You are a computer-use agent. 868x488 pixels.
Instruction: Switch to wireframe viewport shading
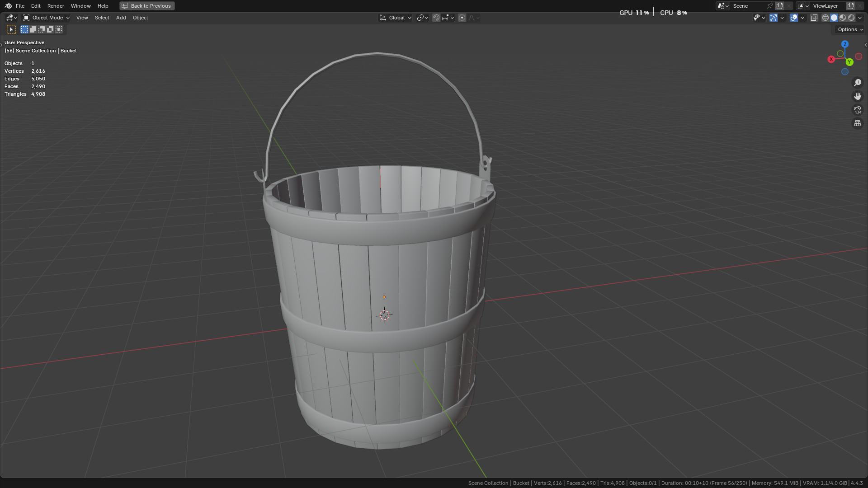coord(826,18)
